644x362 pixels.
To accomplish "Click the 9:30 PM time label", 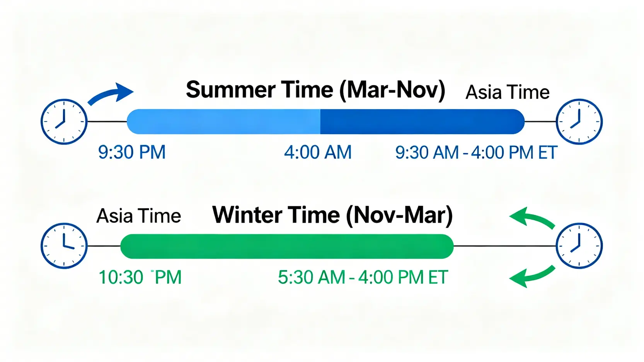I will pyautogui.click(x=132, y=152).
